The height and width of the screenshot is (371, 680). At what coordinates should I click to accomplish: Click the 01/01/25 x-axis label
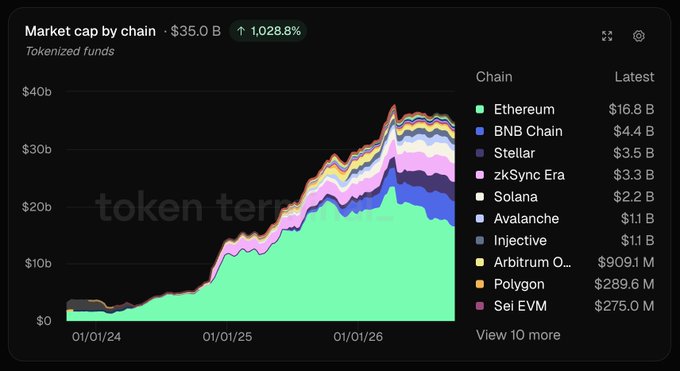point(227,337)
